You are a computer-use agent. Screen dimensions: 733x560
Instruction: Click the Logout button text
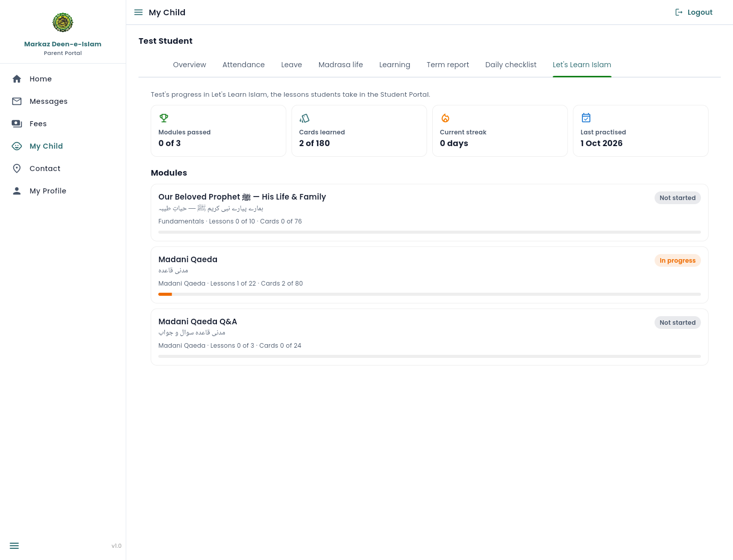coord(700,12)
